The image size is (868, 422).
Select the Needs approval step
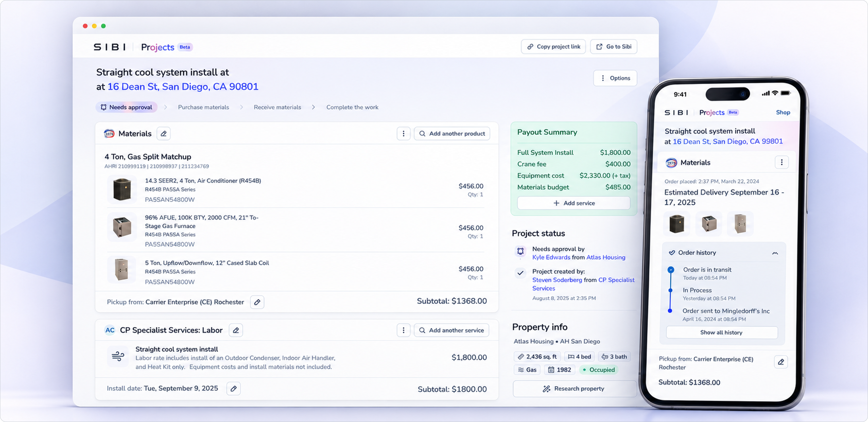(x=127, y=107)
